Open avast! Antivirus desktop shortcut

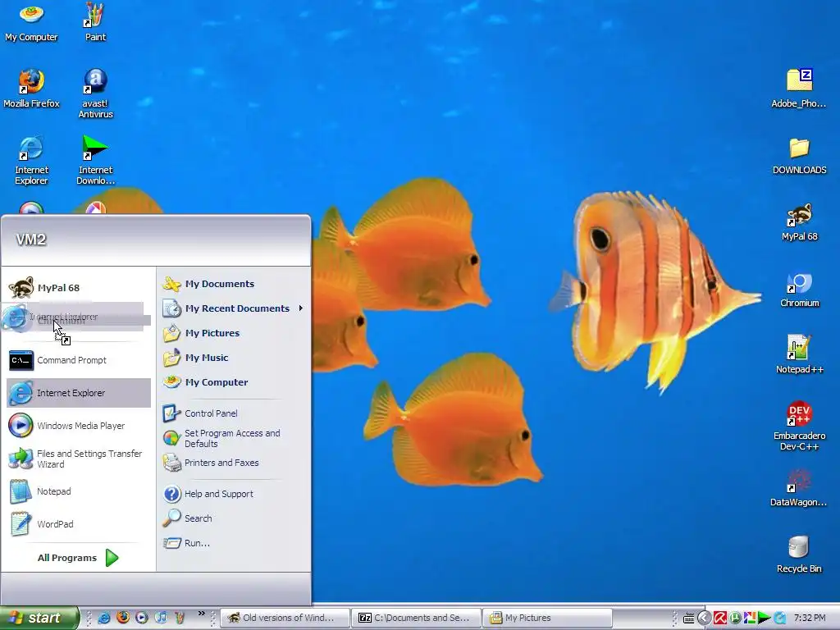click(95, 94)
